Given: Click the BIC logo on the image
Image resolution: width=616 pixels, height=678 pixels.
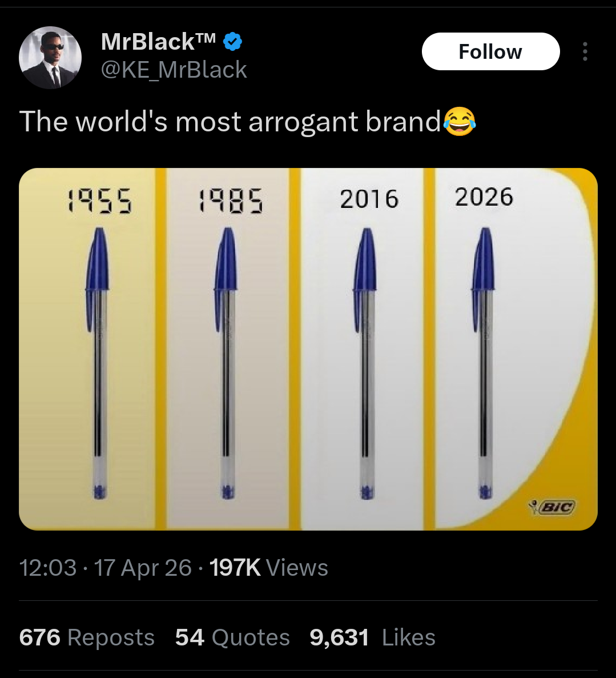Looking at the screenshot, I should [x=553, y=507].
